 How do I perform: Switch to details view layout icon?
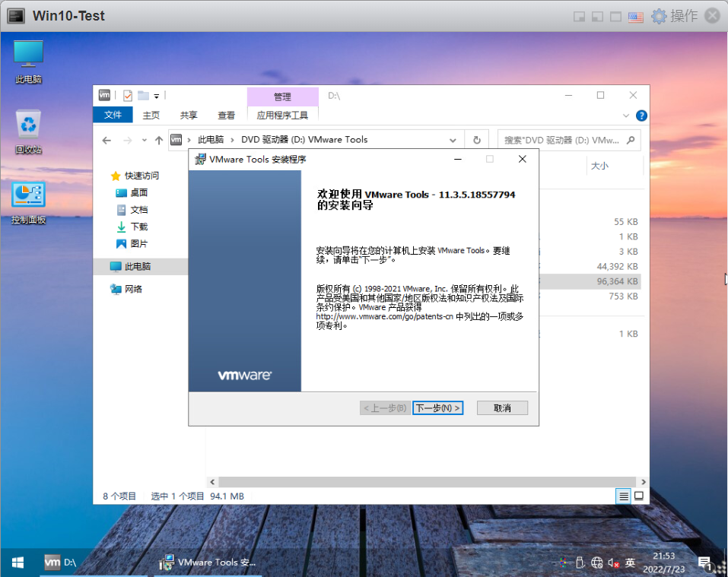[x=624, y=496]
